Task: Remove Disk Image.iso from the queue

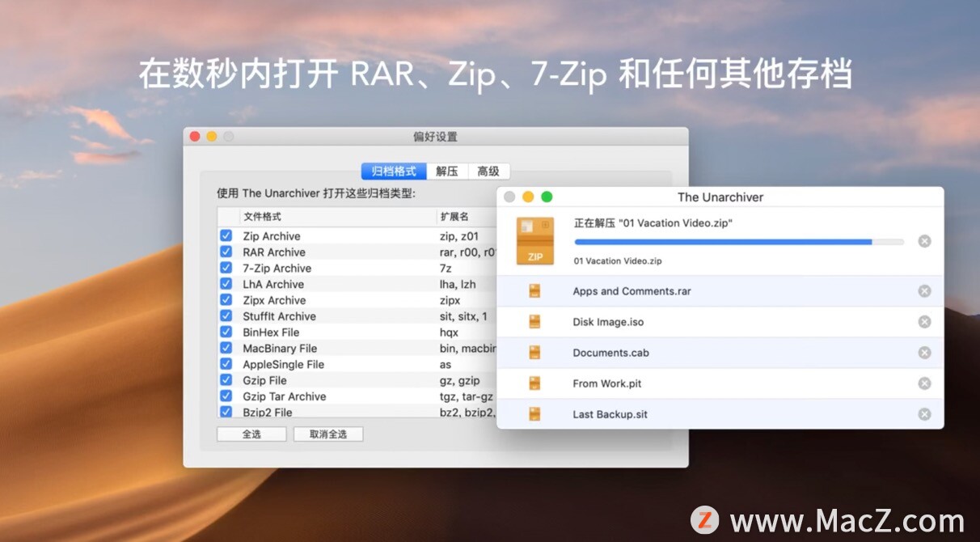Action: click(x=924, y=322)
